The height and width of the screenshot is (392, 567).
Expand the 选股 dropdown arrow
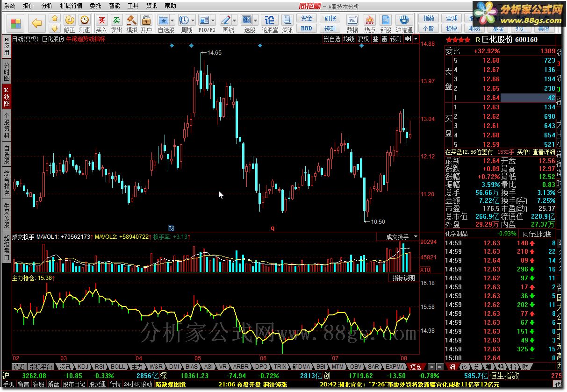pyautogui.click(x=255, y=21)
